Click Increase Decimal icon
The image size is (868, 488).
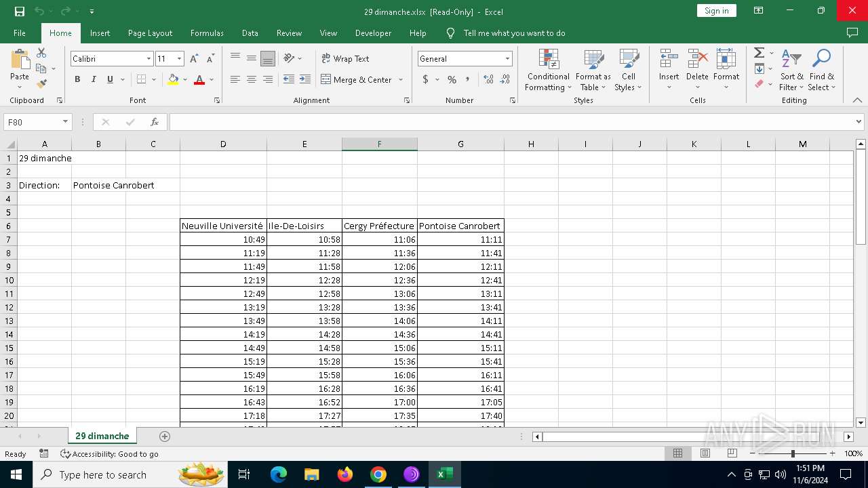488,79
